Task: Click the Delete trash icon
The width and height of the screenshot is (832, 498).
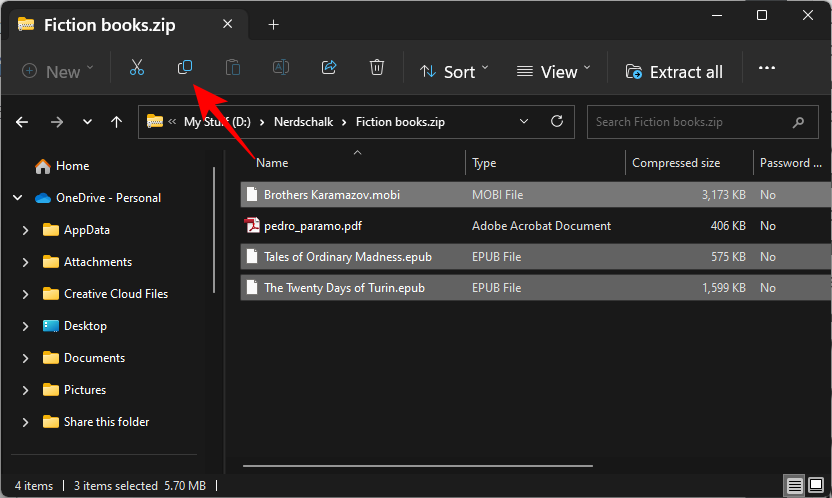Action: click(377, 68)
